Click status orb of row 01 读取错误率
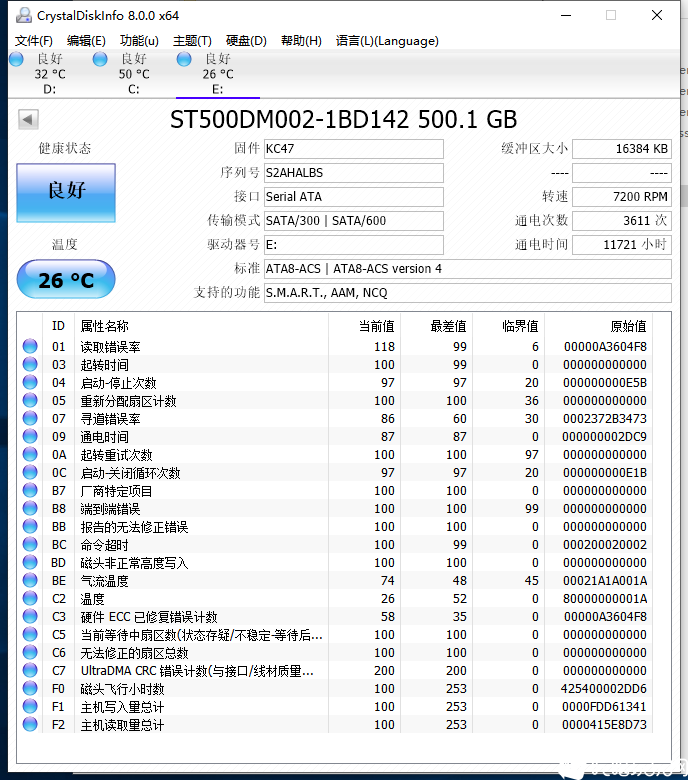 tap(30, 346)
